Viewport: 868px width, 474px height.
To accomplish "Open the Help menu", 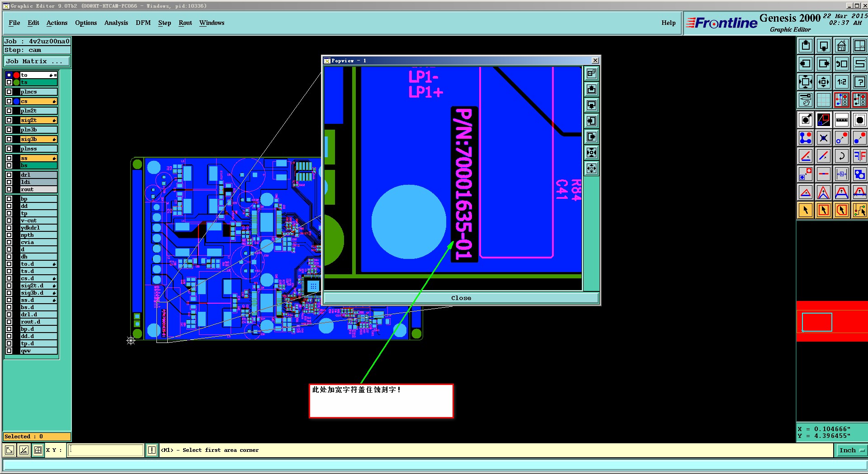I will pos(669,23).
